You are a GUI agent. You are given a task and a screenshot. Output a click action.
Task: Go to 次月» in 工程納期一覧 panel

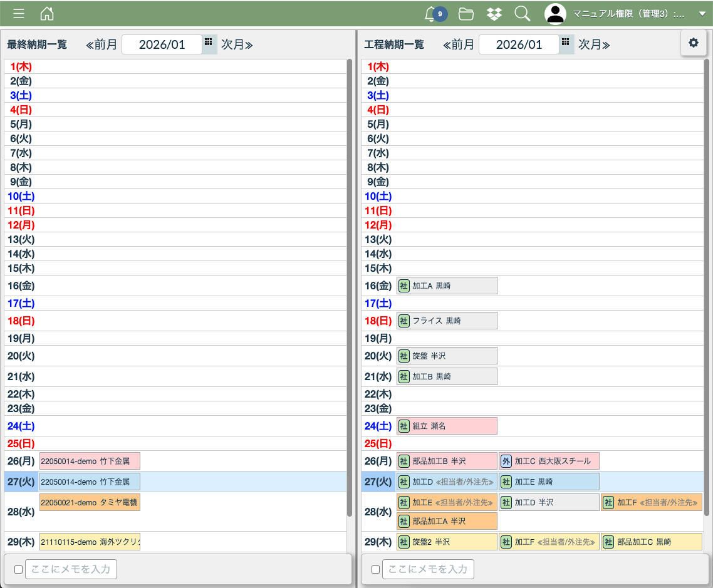point(594,44)
